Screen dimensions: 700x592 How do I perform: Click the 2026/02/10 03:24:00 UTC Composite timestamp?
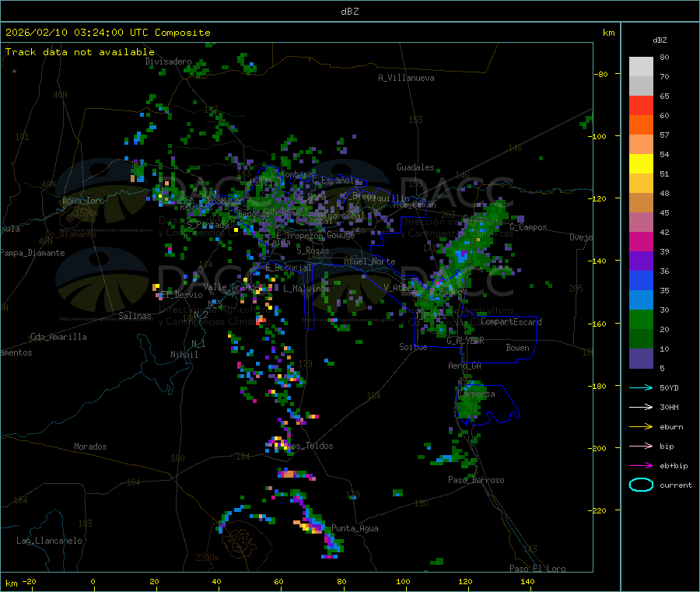coord(107,33)
